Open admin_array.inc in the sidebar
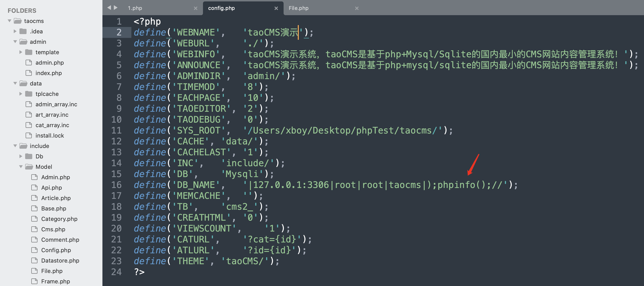The image size is (644, 286). click(56, 104)
